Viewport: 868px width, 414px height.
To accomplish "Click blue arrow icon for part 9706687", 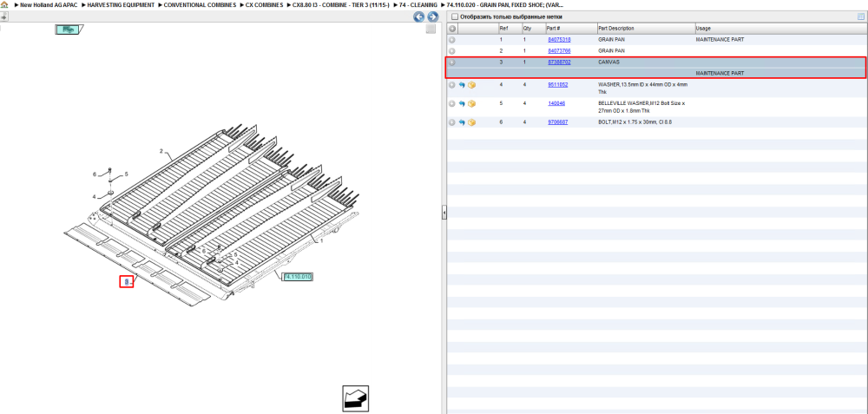I will (x=462, y=122).
